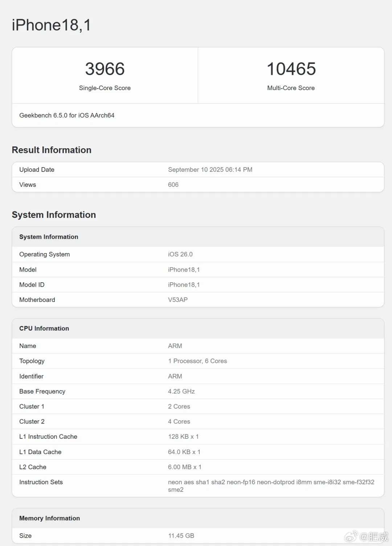Click the views count 606
This screenshot has height=546, width=392.
173,185
